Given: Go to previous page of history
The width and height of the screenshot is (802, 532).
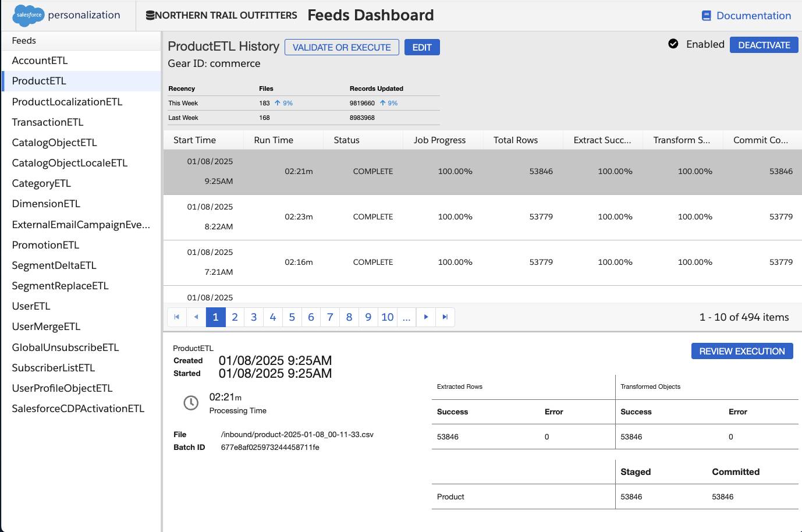Looking at the screenshot, I should point(196,317).
